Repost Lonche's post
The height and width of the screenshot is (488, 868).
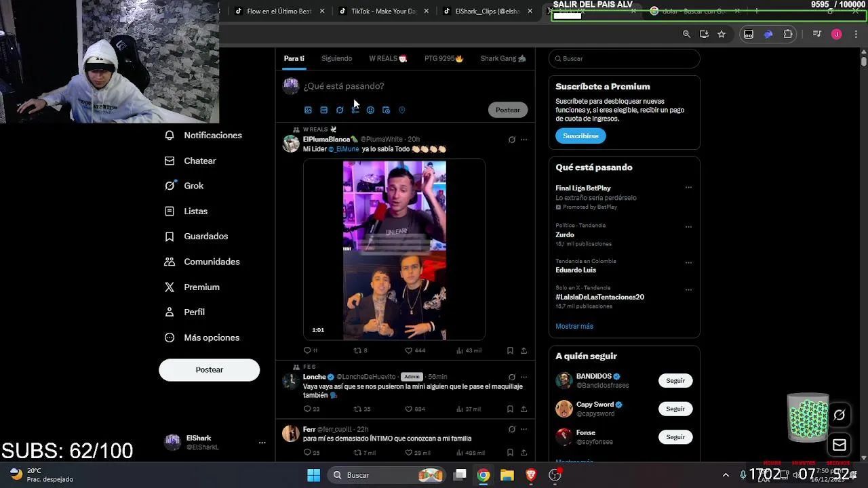[x=362, y=409]
